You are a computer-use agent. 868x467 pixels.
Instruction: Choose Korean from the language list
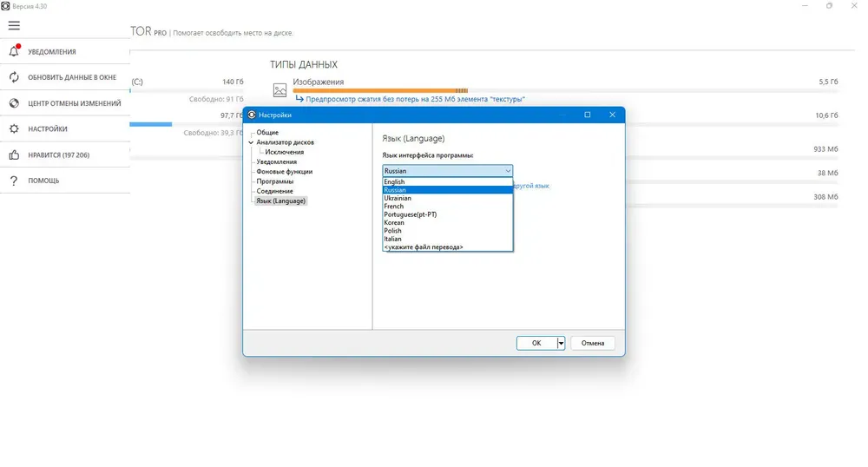point(448,222)
